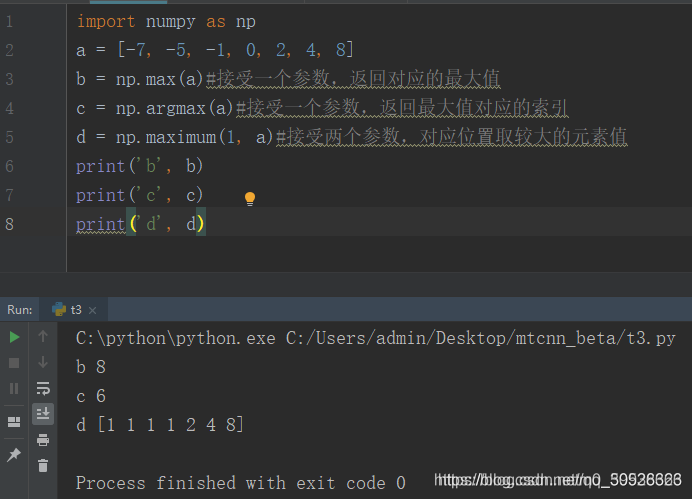Pin the Run tab with the pin icon
The image size is (692, 499).
(14, 454)
